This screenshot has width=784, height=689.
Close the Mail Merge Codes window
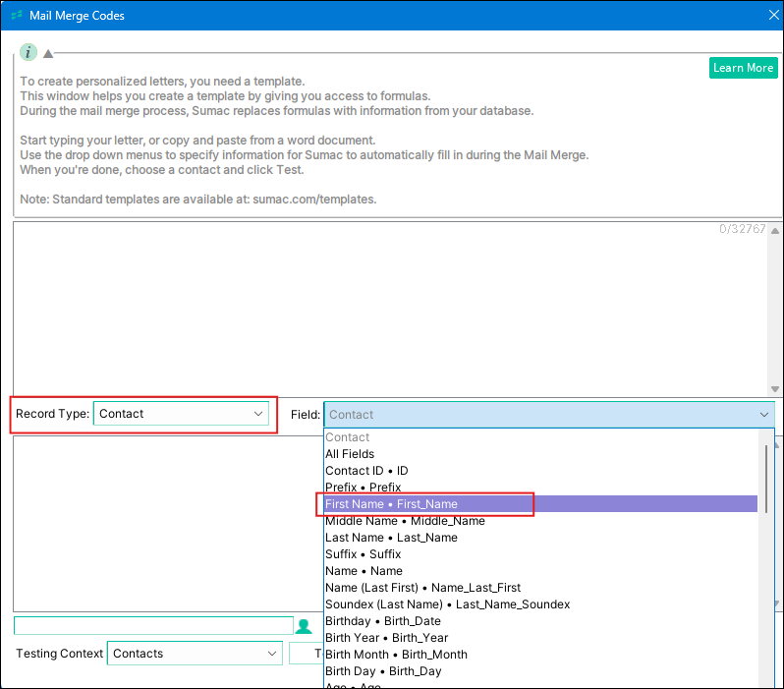click(x=772, y=16)
